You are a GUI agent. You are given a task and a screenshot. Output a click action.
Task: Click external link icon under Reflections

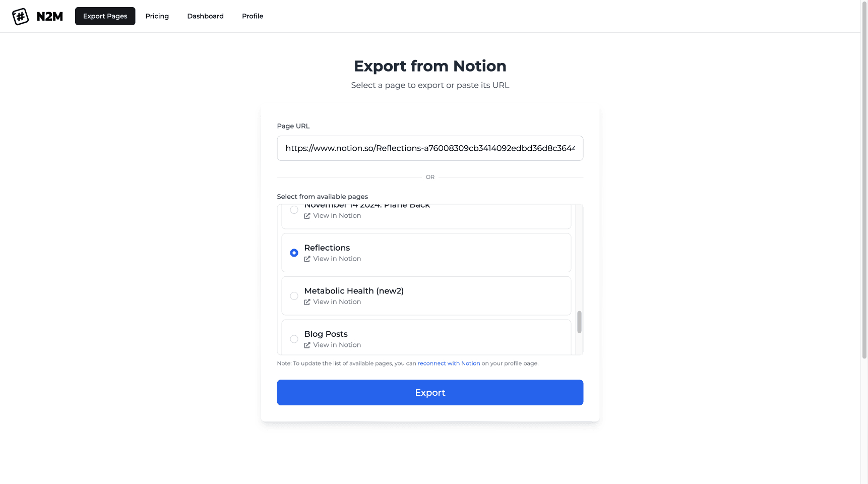[x=307, y=259]
